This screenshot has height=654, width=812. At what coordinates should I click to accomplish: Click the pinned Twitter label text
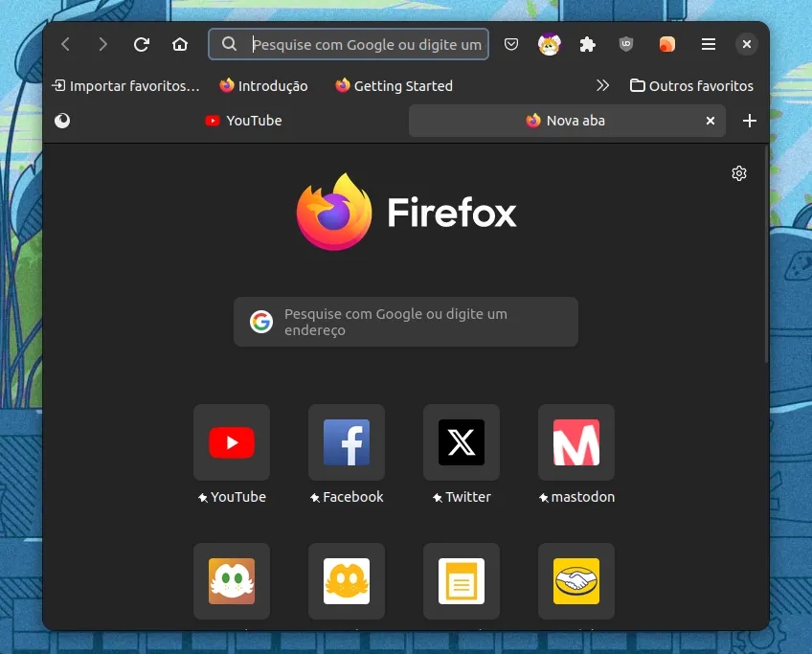pos(468,497)
